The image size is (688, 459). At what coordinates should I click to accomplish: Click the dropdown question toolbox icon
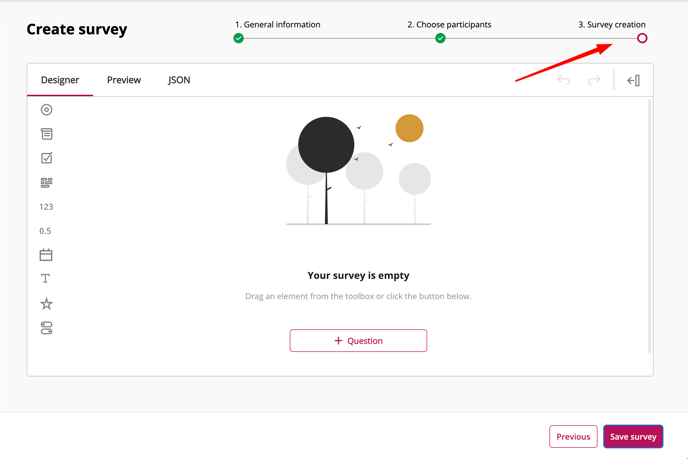pos(46,134)
